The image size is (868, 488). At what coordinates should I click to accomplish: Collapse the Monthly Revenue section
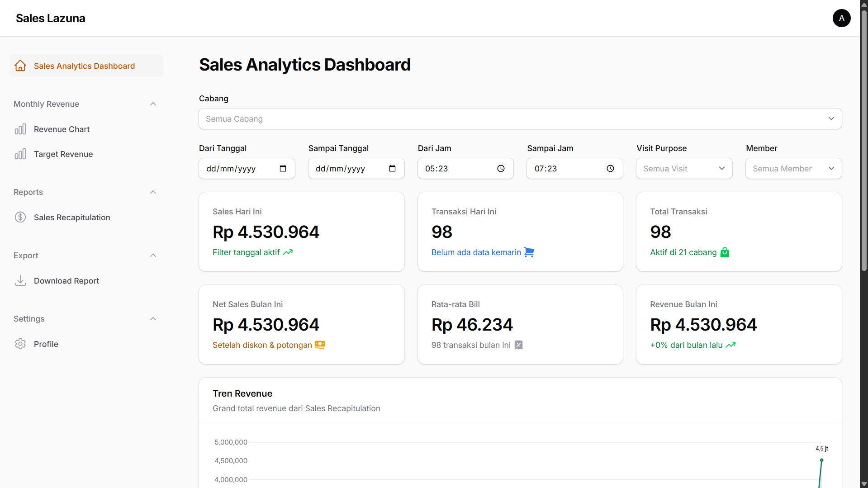(153, 104)
